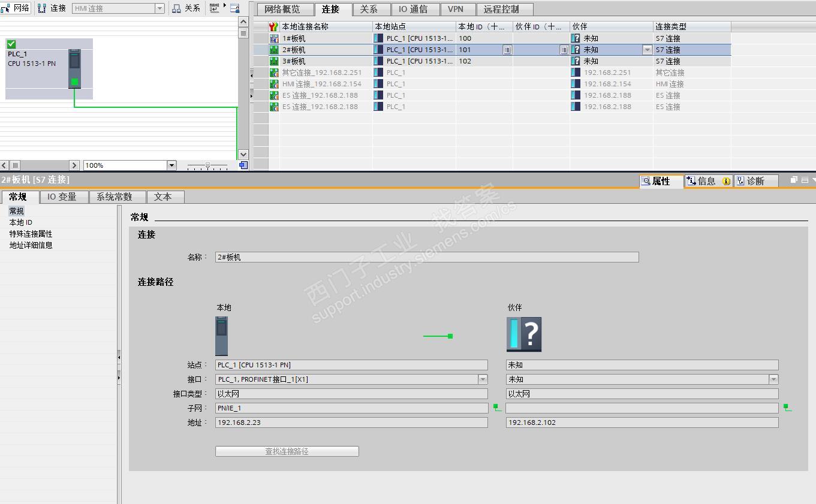This screenshot has width=816, height=504.
Task: Open the local 接口 PROFINET interface dropdown
Action: [x=483, y=379]
